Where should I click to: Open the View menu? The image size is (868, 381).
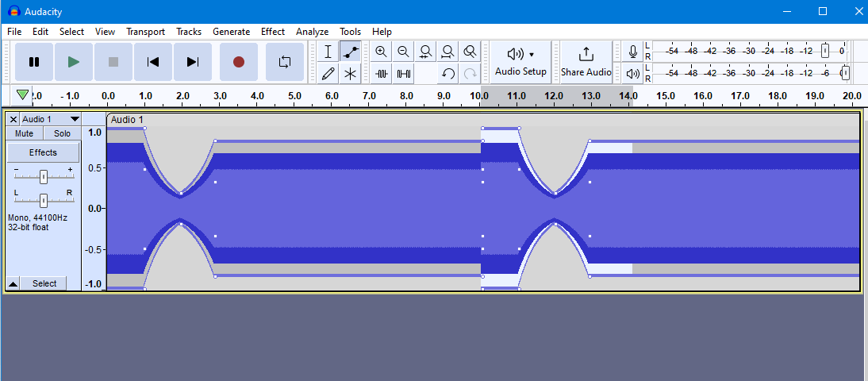pyautogui.click(x=106, y=32)
